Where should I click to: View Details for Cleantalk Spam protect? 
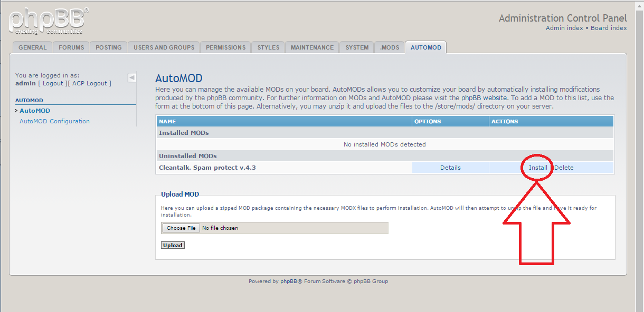[x=450, y=167]
